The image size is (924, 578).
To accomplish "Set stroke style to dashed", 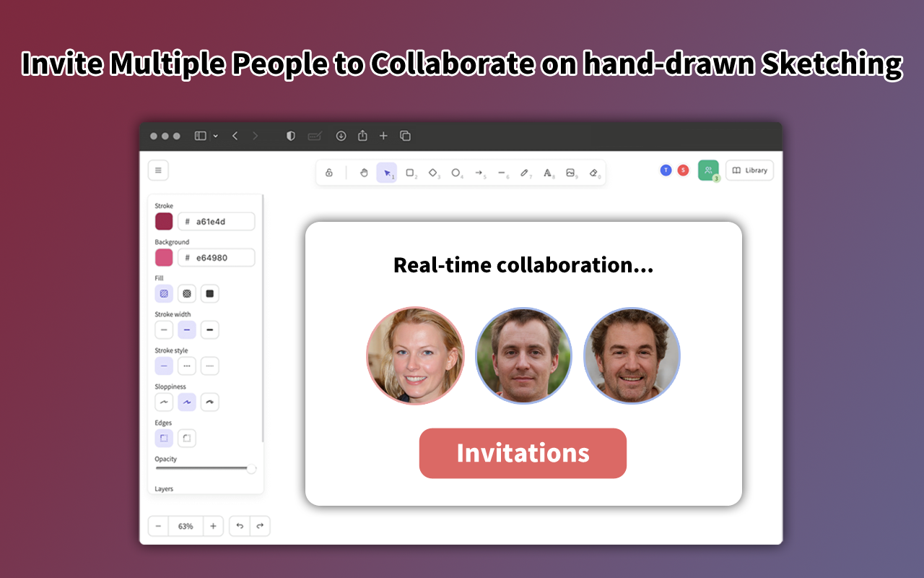I will (187, 366).
